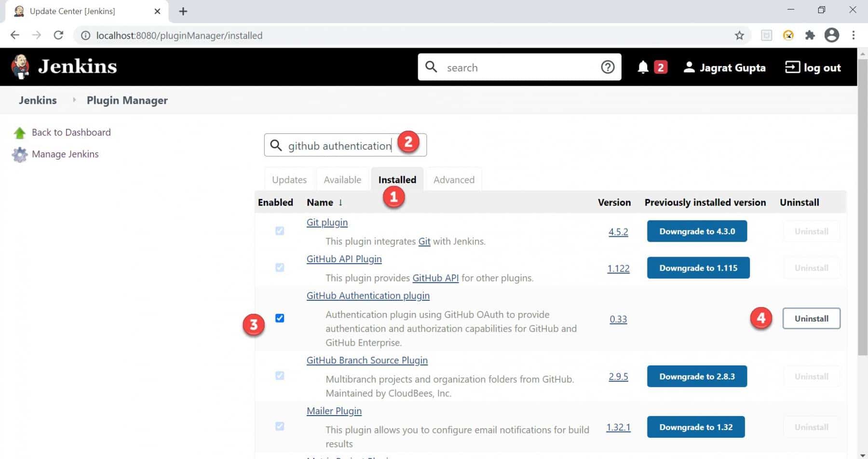Viewport: 868px width, 459px height.
Task: Click the red 2 notification badge
Action: coord(661,67)
